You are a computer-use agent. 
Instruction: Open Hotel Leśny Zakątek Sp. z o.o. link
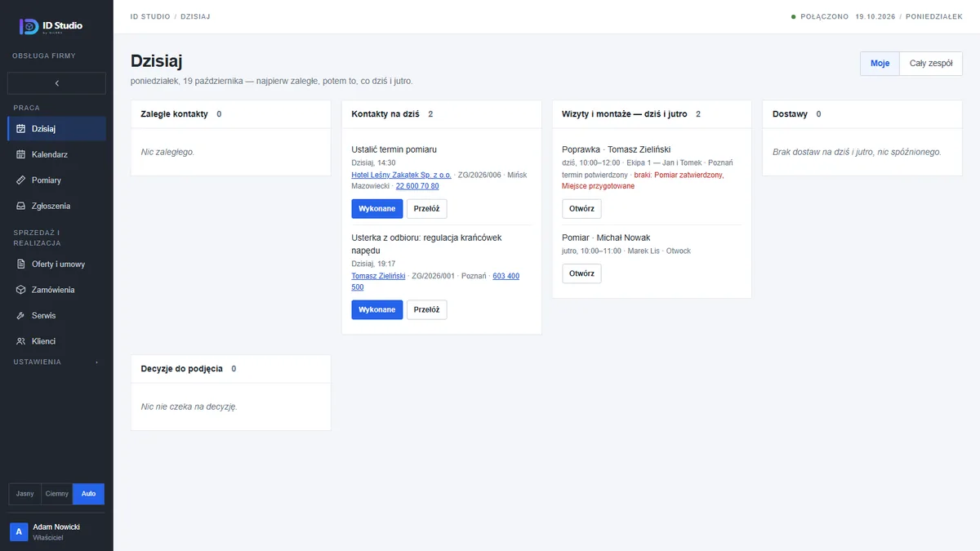[401, 175]
